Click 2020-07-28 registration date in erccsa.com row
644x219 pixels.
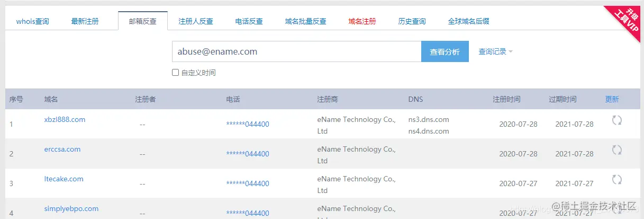518,154
